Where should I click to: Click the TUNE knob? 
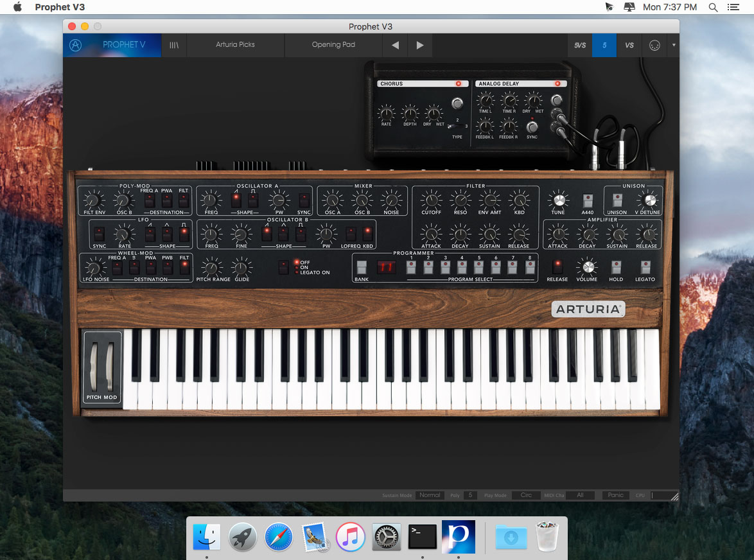558,200
